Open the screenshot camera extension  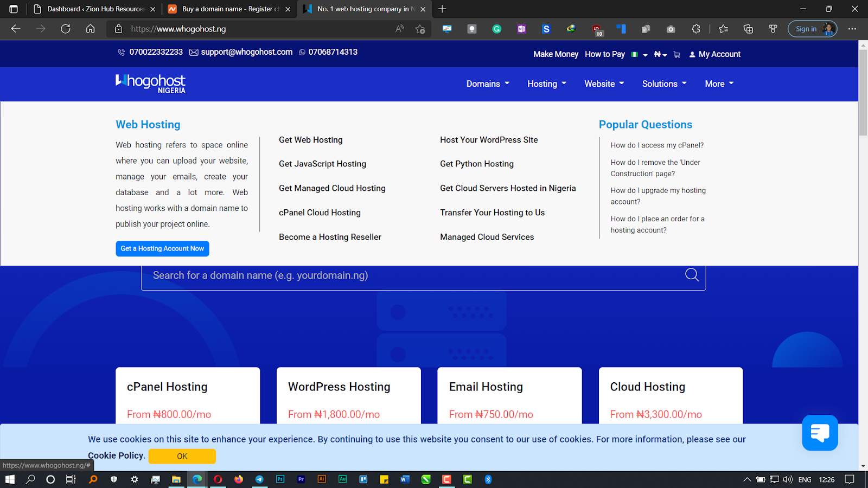point(671,29)
